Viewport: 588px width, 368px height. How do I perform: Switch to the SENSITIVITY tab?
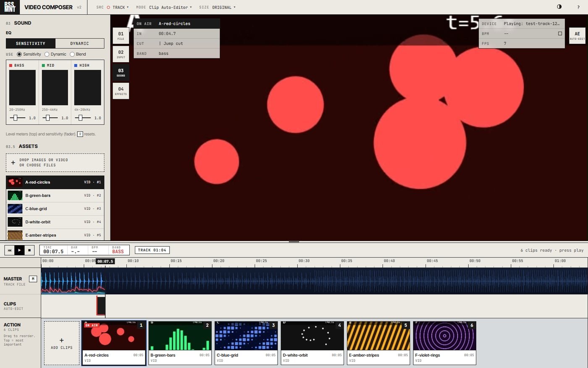click(31, 43)
